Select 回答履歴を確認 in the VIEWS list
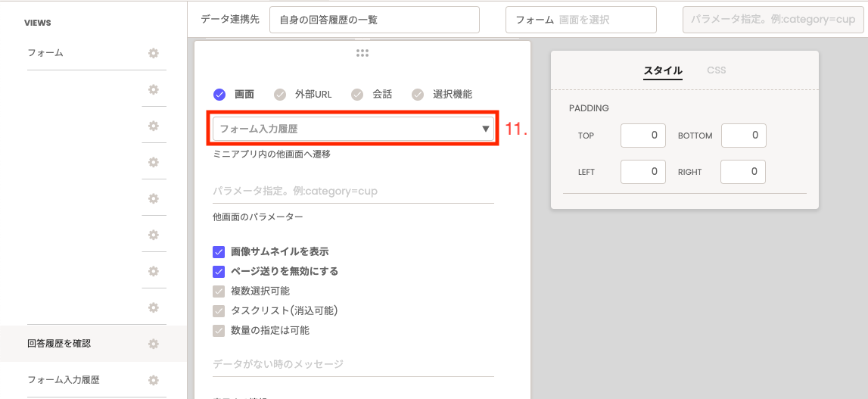 click(59, 344)
